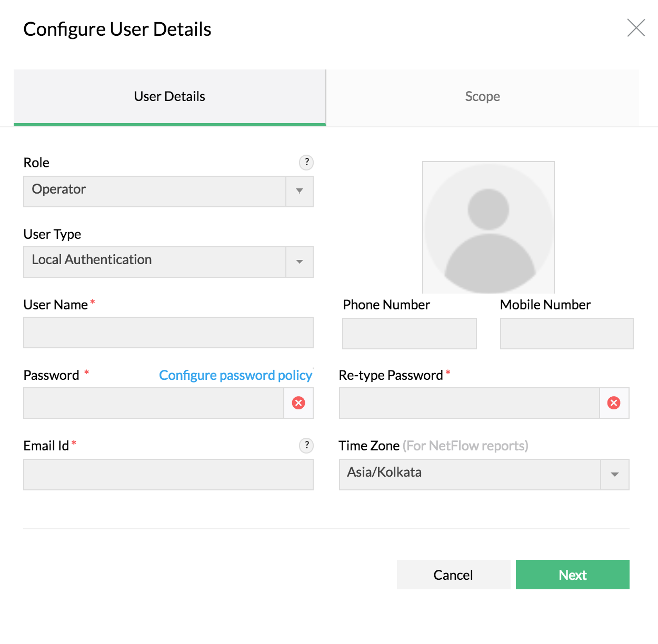Screen dimensions: 658x644
Task: Click inside the Re-type Password input field
Action: [x=468, y=403]
